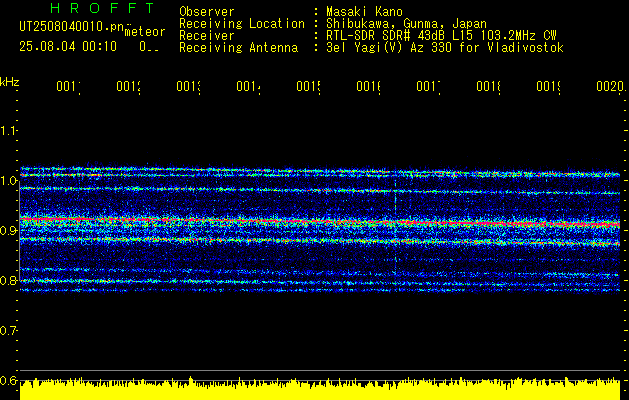Click the 'Receiving Antenna' label
The width and height of the screenshot is (629, 400).
pyautogui.click(x=238, y=48)
